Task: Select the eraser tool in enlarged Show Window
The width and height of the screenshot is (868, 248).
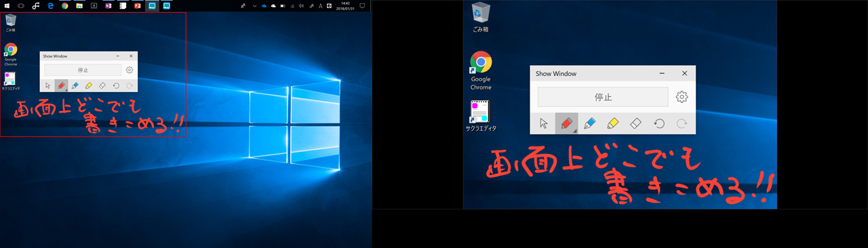Action: tap(635, 123)
